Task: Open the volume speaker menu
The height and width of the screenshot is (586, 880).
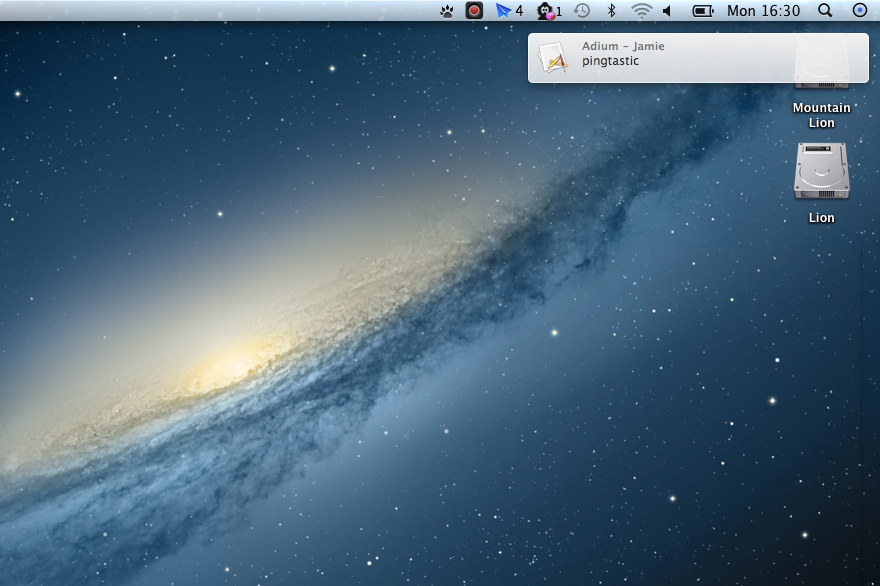Action: coord(667,11)
